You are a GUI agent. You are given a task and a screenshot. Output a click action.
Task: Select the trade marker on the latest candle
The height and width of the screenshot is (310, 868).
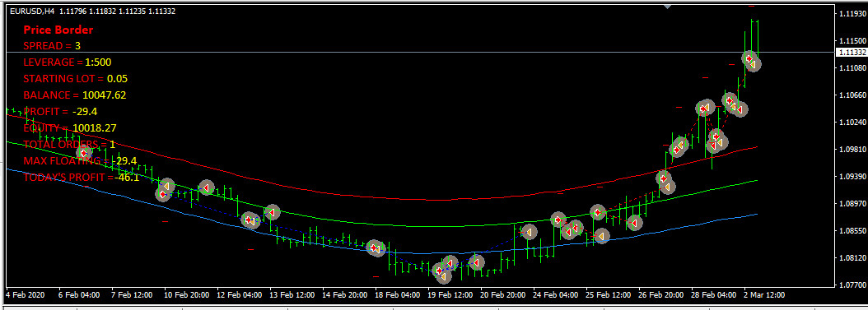coord(754,64)
